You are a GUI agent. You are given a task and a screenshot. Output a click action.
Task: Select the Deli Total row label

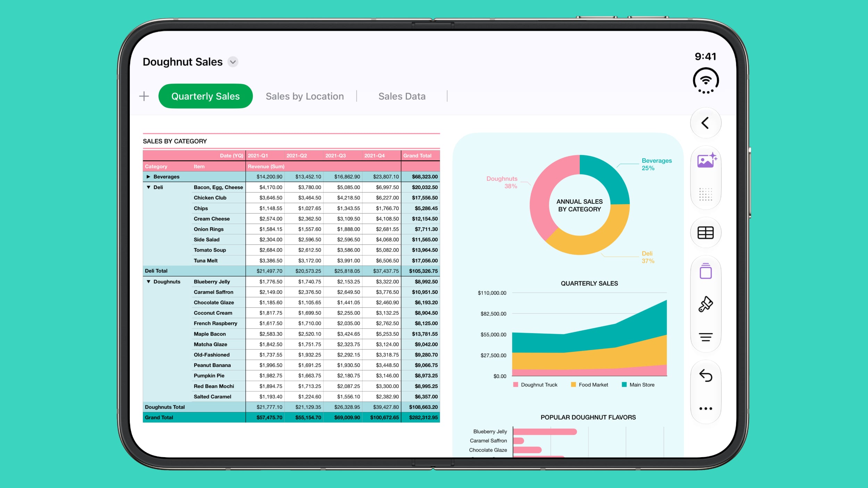[156, 271]
